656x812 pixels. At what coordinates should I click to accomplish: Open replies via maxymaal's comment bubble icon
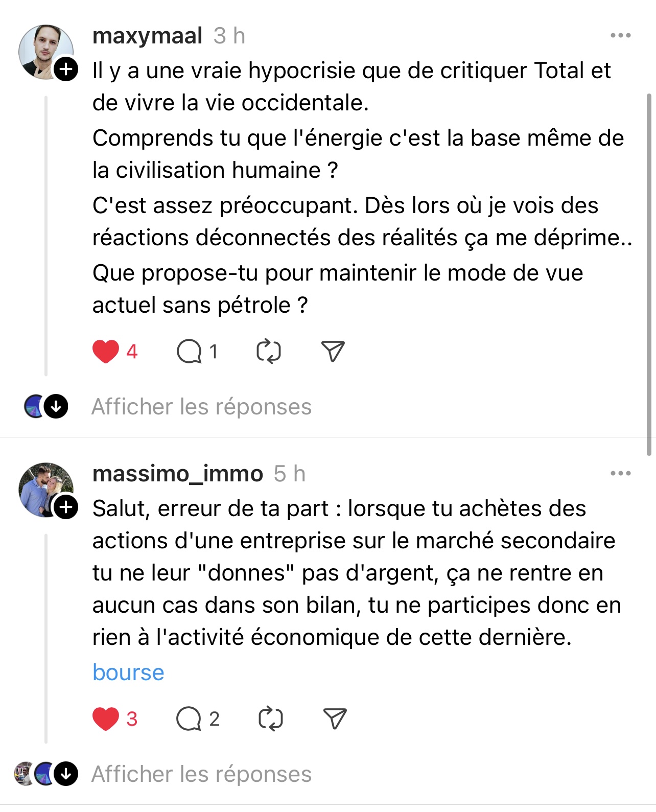189,352
